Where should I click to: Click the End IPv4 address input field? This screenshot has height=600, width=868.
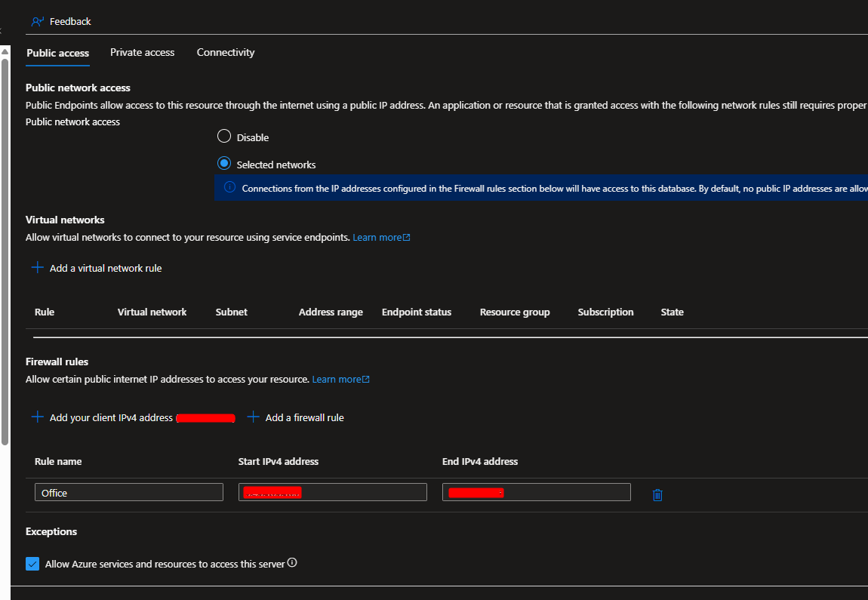(x=537, y=492)
